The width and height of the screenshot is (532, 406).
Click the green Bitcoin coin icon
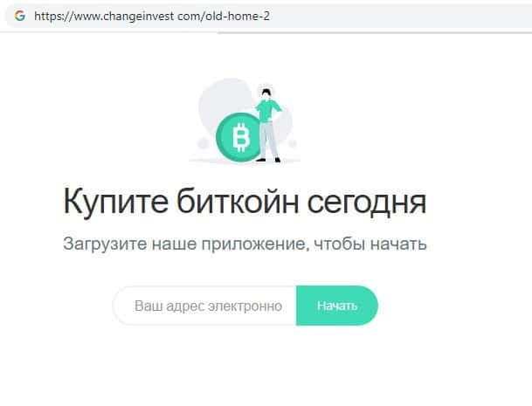(x=238, y=137)
